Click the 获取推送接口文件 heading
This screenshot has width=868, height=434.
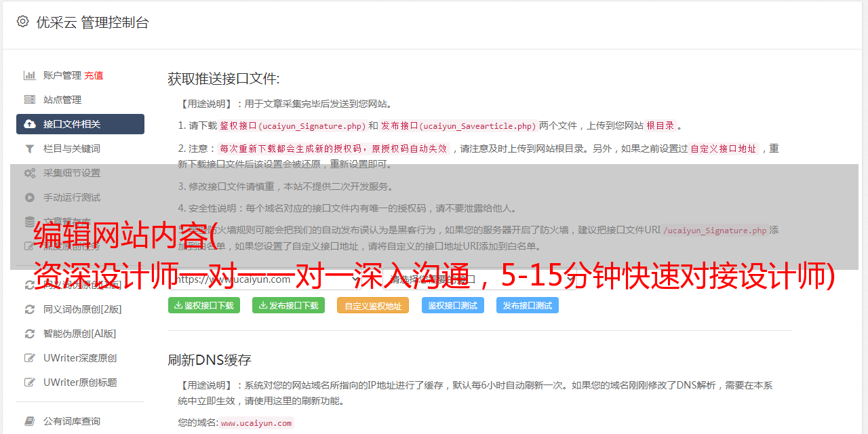(224, 79)
